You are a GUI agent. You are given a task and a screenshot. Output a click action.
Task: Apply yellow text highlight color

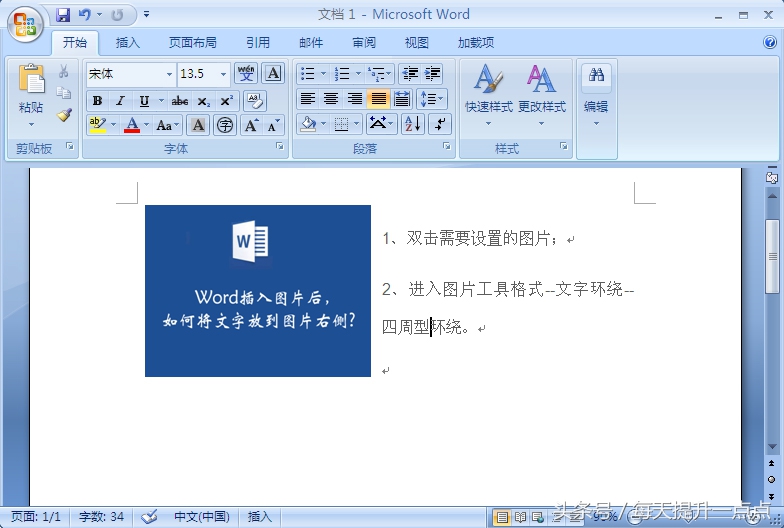[98, 125]
